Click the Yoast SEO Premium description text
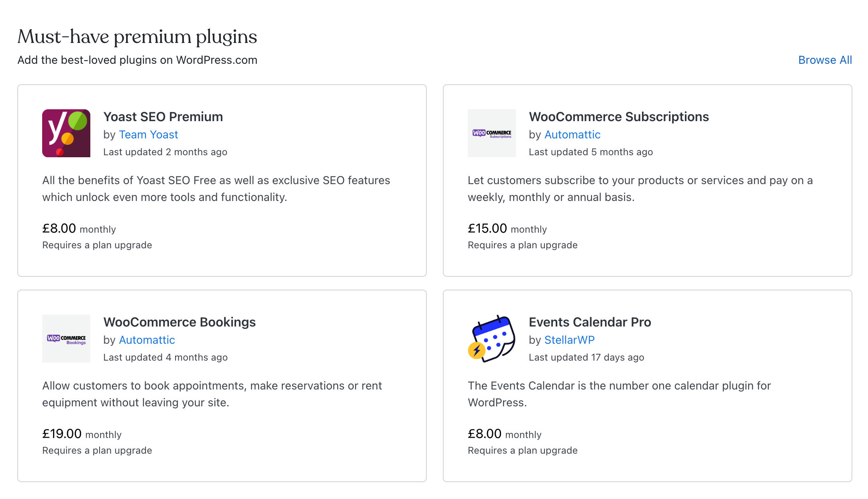Viewport: 868px width, 499px height. pos(216,189)
